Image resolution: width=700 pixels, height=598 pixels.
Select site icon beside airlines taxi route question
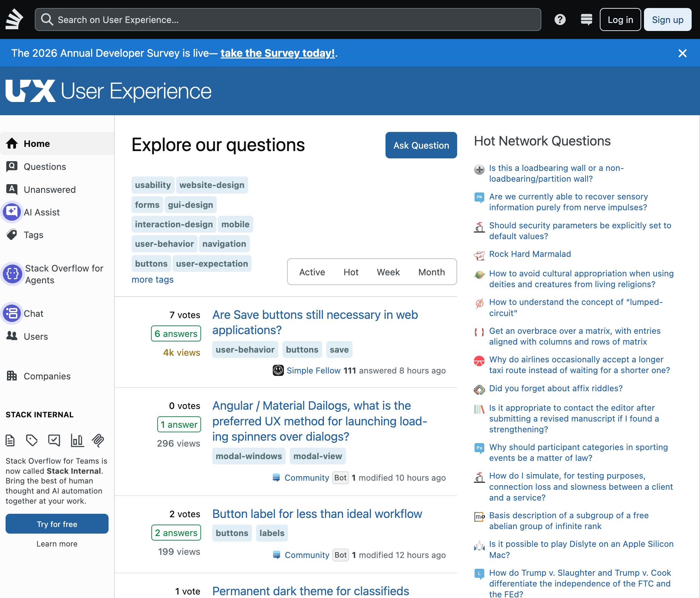point(479,361)
